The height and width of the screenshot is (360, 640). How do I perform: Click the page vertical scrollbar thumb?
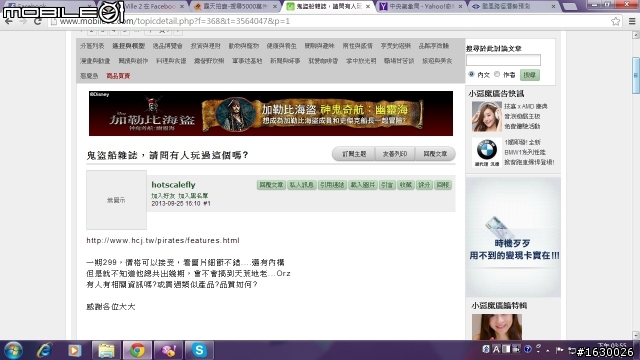coord(636,76)
